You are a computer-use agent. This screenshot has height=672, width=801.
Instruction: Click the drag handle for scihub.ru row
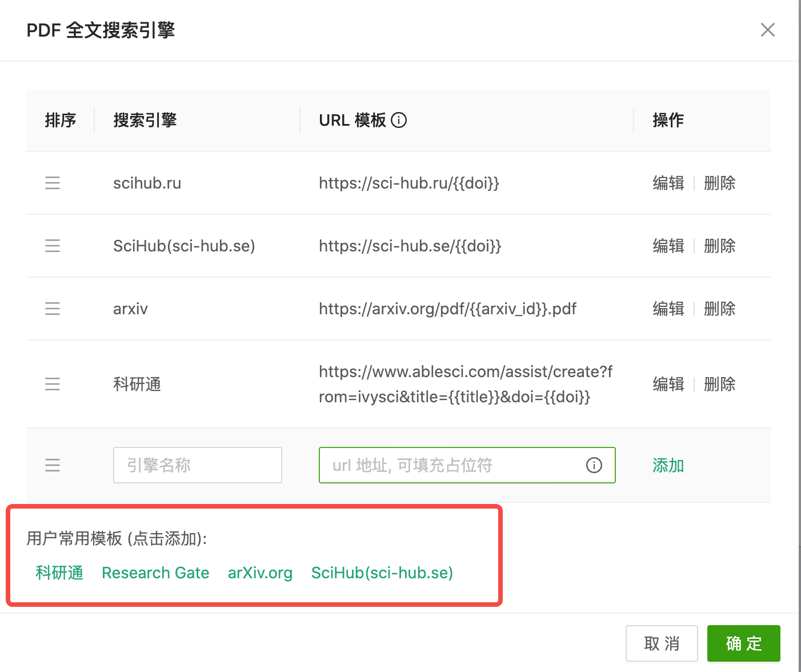(x=53, y=183)
